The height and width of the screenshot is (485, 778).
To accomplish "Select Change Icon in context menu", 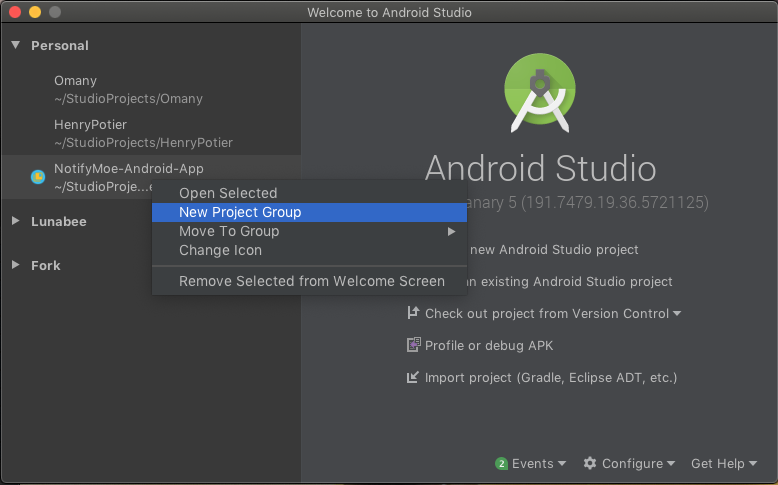I will [309, 250].
